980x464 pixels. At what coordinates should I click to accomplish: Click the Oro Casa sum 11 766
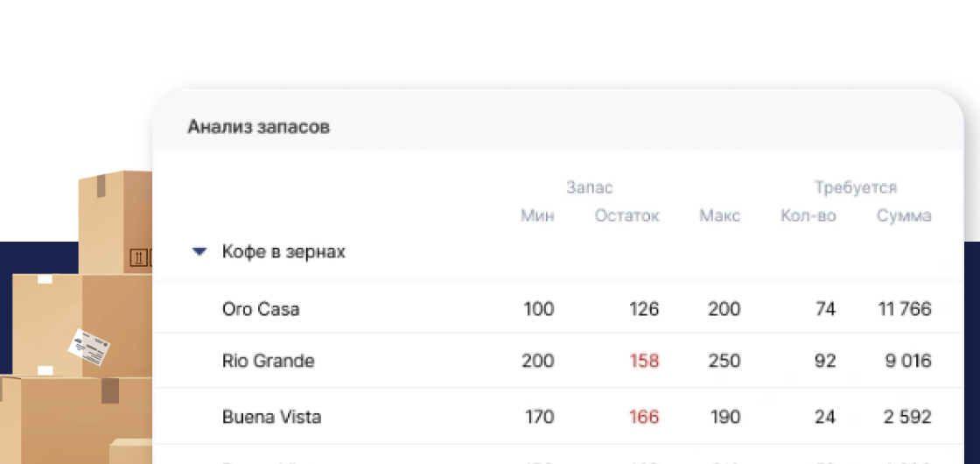click(905, 309)
